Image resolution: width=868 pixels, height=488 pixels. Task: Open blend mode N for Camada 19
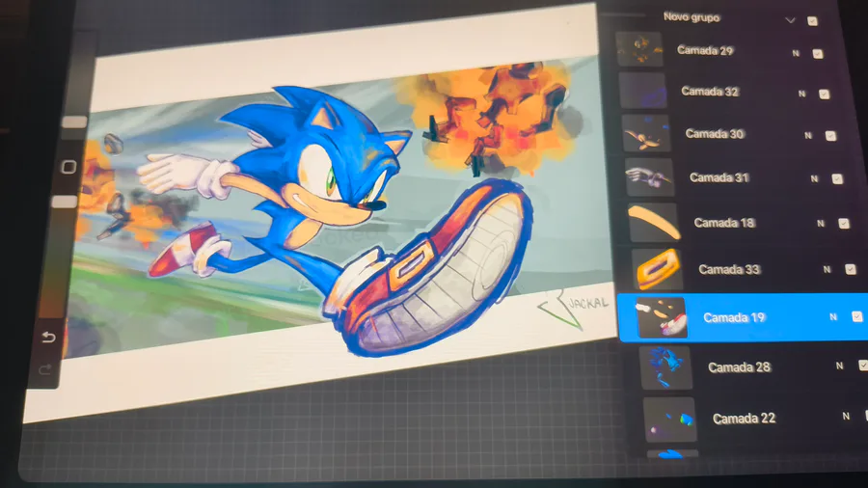click(x=833, y=317)
